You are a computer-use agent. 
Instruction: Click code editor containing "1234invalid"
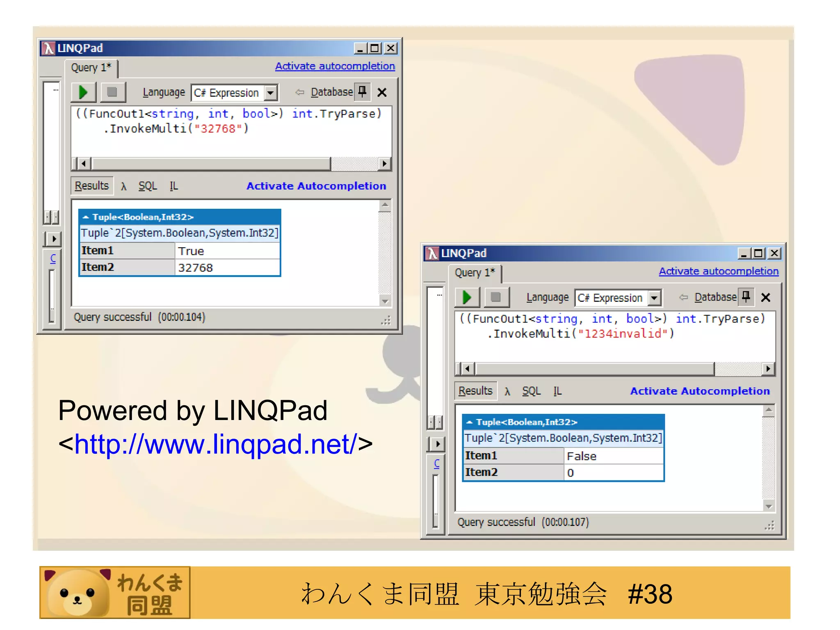(x=615, y=337)
